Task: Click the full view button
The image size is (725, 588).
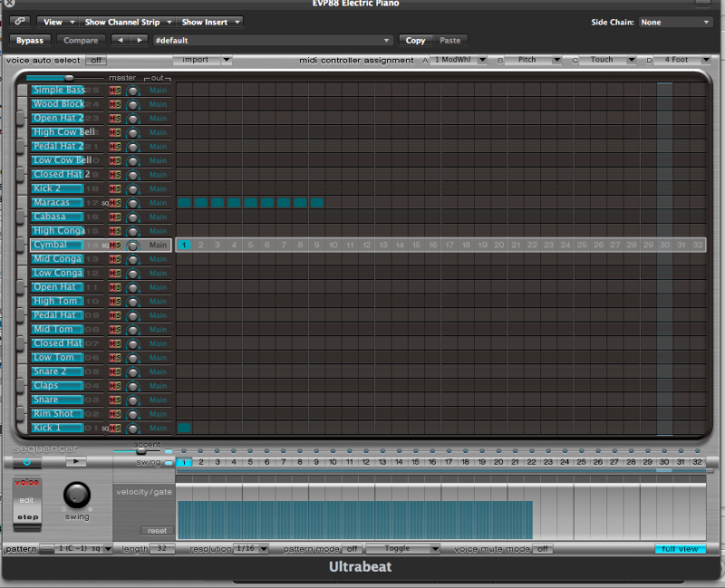Action: click(679, 549)
